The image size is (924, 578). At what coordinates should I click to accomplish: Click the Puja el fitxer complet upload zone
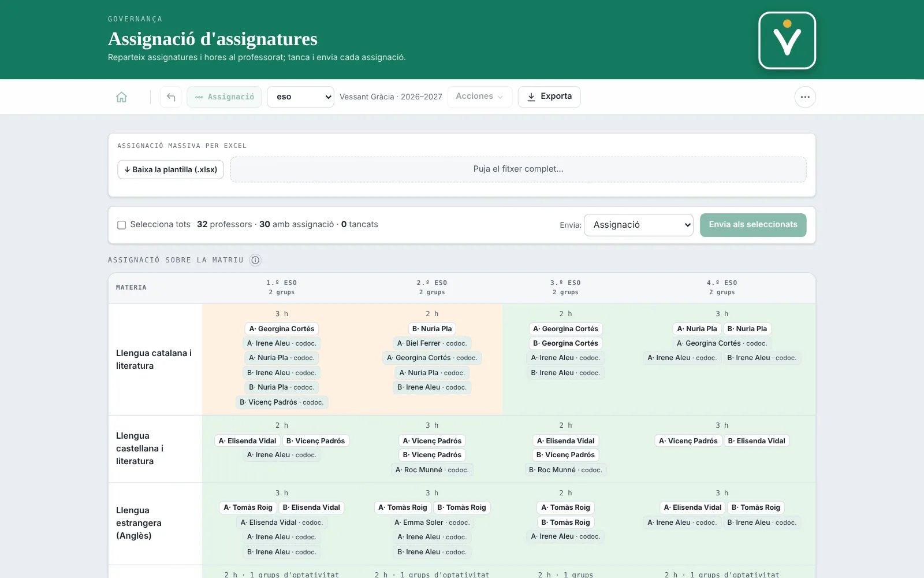point(518,169)
